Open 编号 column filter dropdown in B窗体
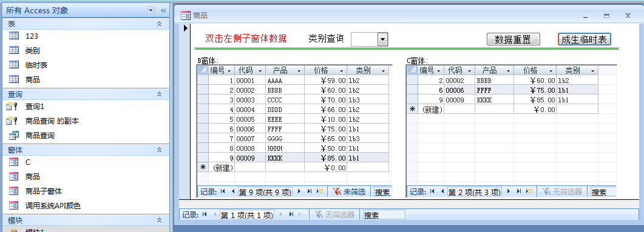644x232 pixels. 229,70
